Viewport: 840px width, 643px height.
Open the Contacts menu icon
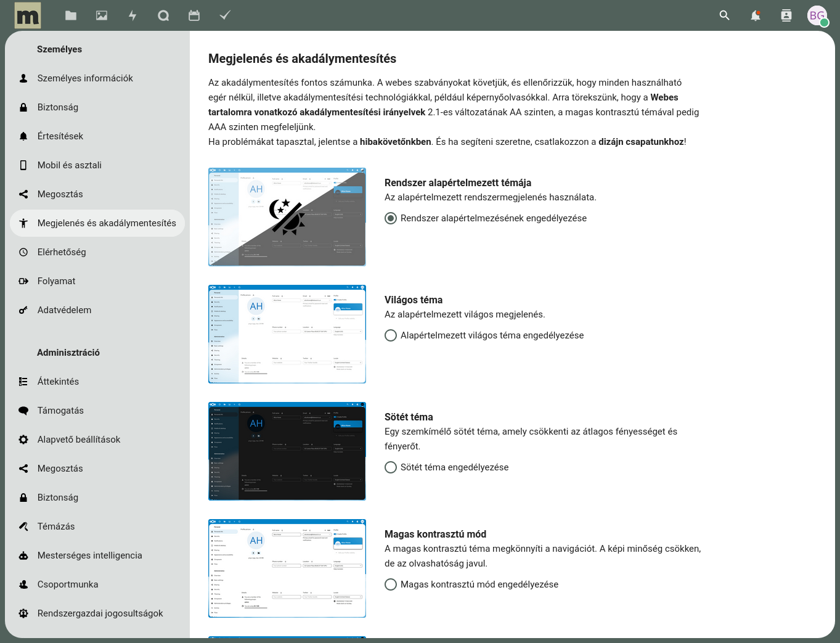(x=786, y=15)
